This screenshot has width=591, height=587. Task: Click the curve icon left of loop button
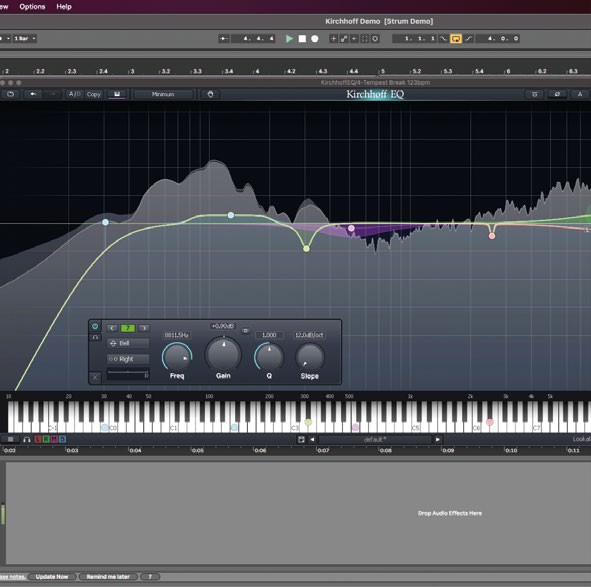tap(443, 38)
